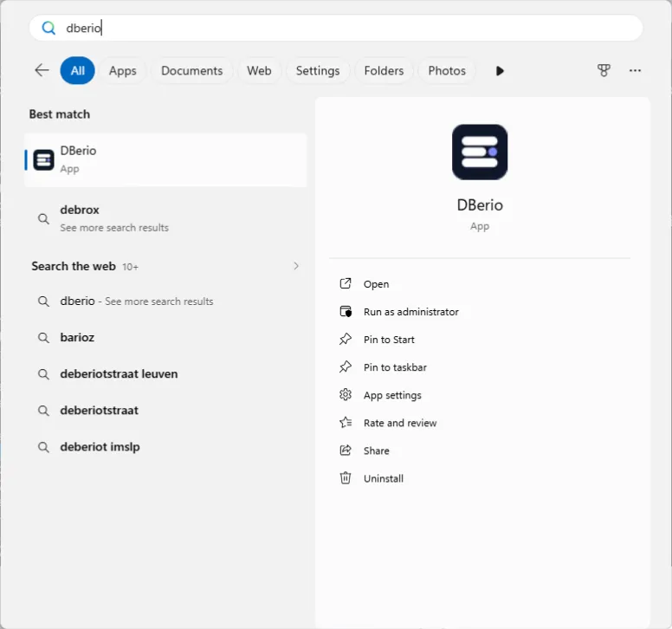Click the share icon beside Share
Screen dimensions: 672x629
click(x=346, y=451)
